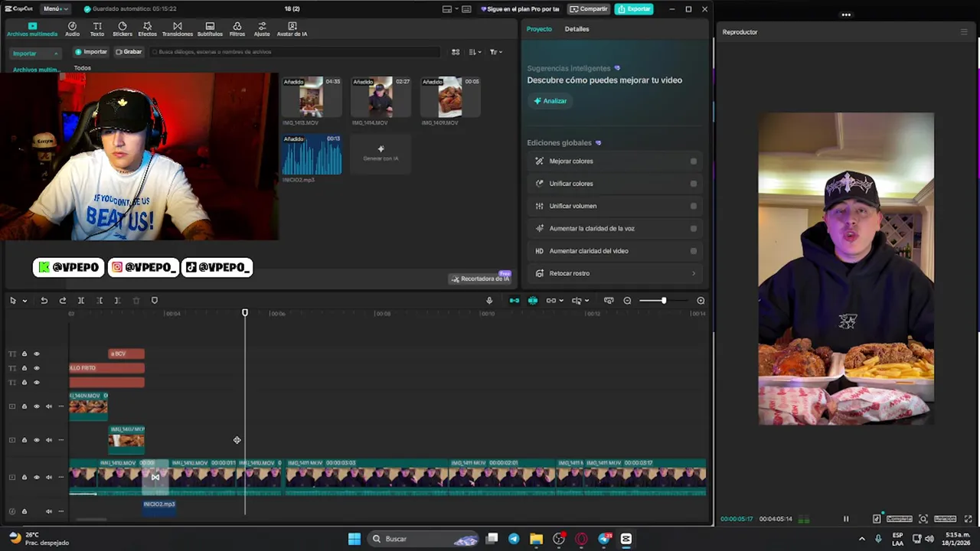Image resolution: width=980 pixels, height=551 pixels.
Task: Click the keyboard shortcuts icon in the title bar
Action: [466, 9]
